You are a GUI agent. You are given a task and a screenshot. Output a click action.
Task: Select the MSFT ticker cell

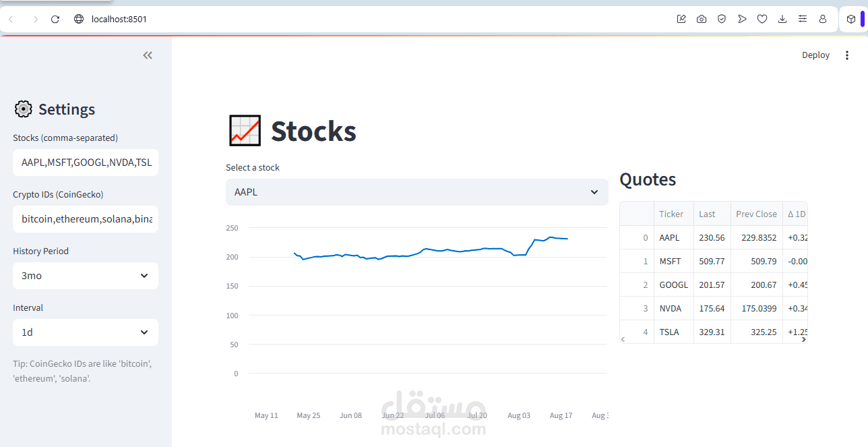pyautogui.click(x=673, y=261)
